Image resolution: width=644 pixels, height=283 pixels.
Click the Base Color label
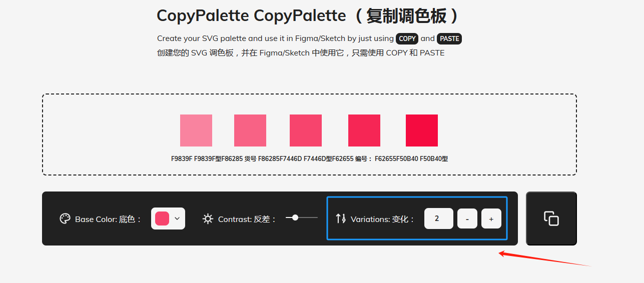point(108,219)
